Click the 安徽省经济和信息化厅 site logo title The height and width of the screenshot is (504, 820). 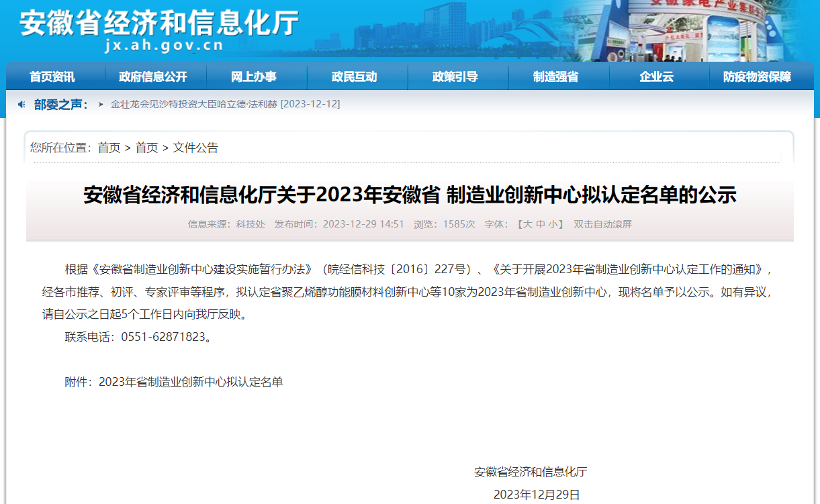[159, 23]
